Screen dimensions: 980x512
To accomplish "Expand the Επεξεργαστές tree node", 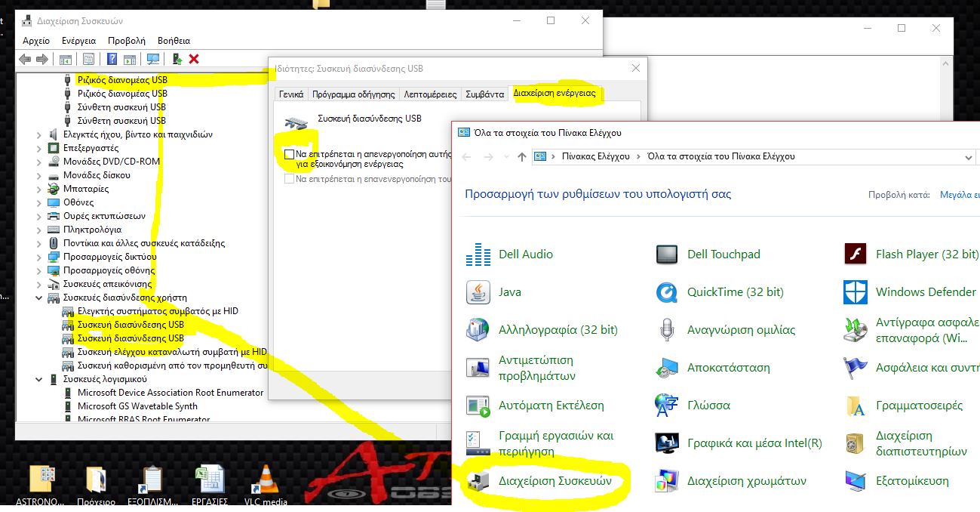I will [x=39, y=148].
